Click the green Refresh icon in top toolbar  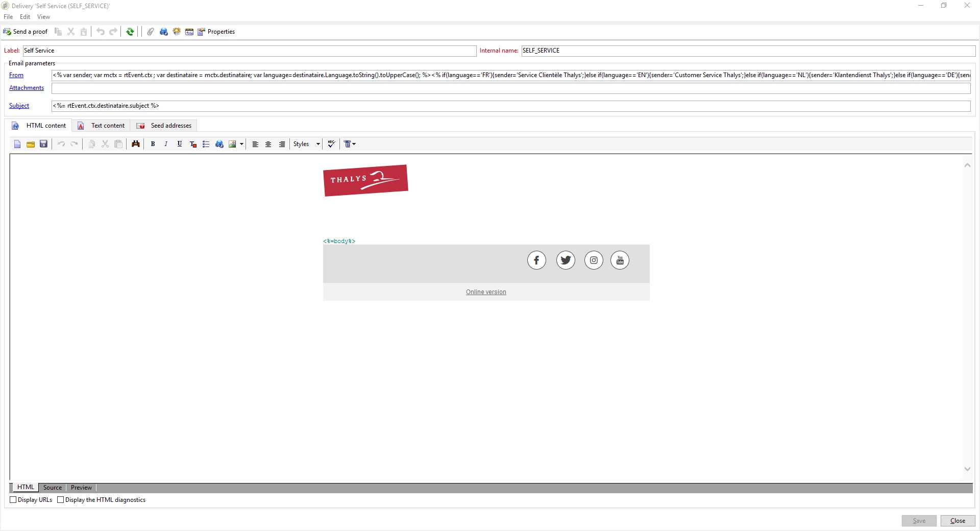click(x=130, y=32)
